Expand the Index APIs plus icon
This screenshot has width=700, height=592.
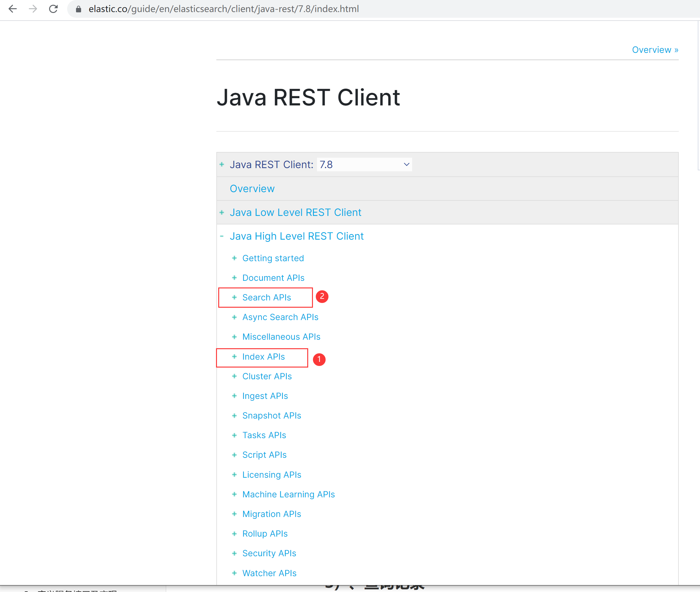pyautogui.click(x=234, y=356)
